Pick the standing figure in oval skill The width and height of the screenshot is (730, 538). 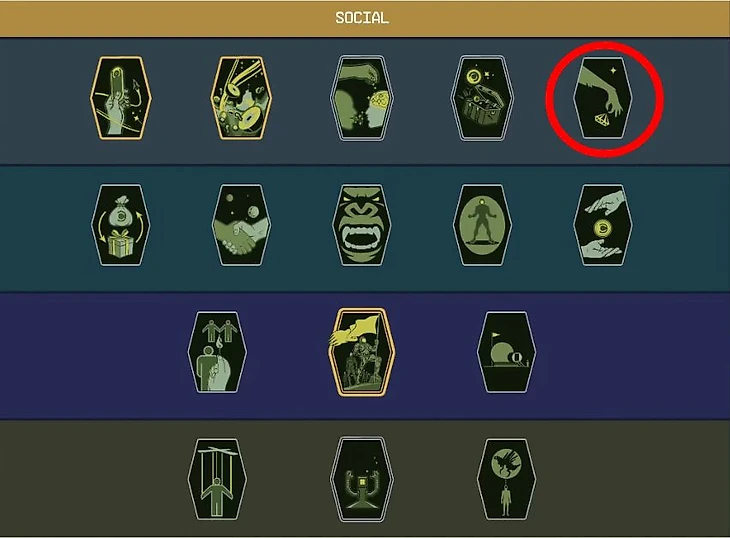[x=482, y=225]
